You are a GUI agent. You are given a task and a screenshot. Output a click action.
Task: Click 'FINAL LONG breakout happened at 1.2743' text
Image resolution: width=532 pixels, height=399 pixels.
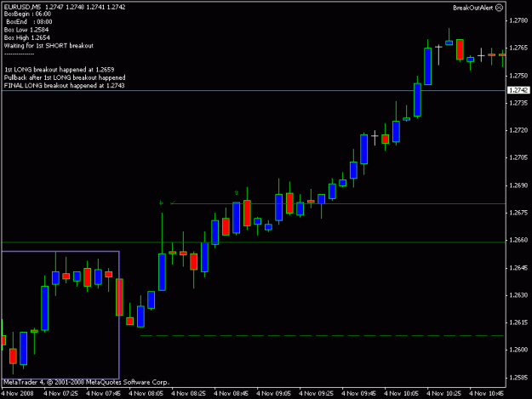pos(64,85)
